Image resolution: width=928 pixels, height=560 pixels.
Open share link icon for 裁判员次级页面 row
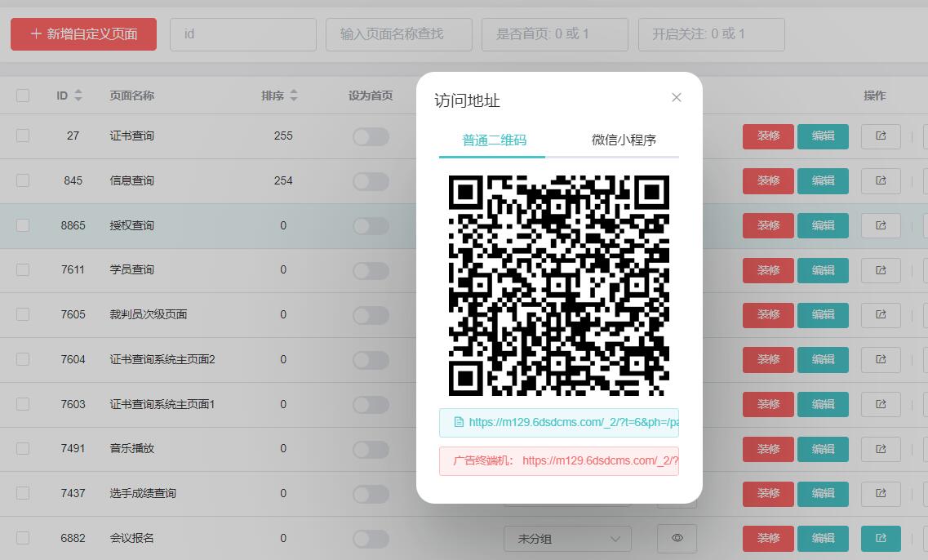pyautogui.click(x=881, y=315)
